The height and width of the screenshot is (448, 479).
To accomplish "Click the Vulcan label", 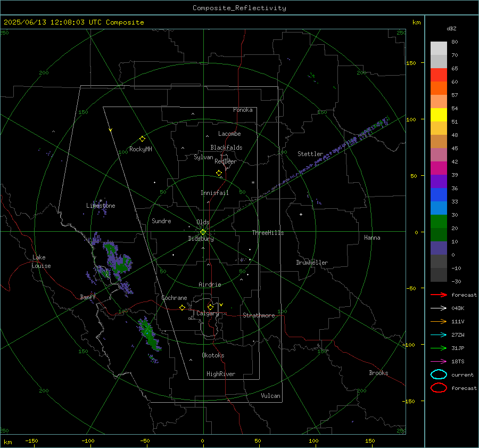I will point(270,396).
